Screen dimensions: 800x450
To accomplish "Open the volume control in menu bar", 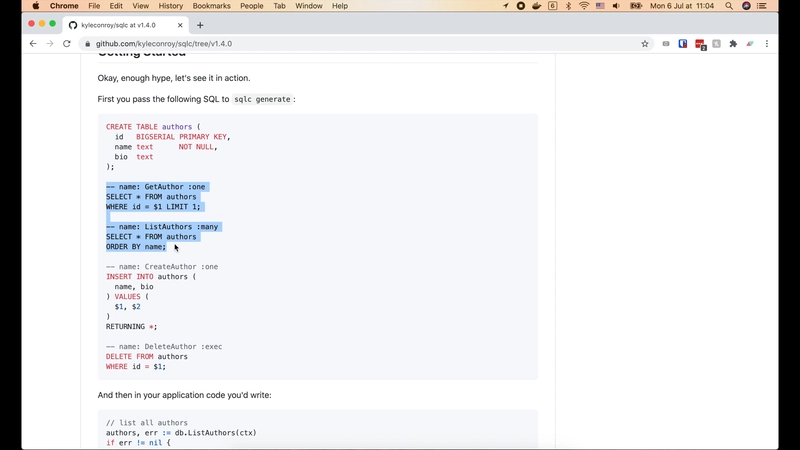I will tap(618, 6).
